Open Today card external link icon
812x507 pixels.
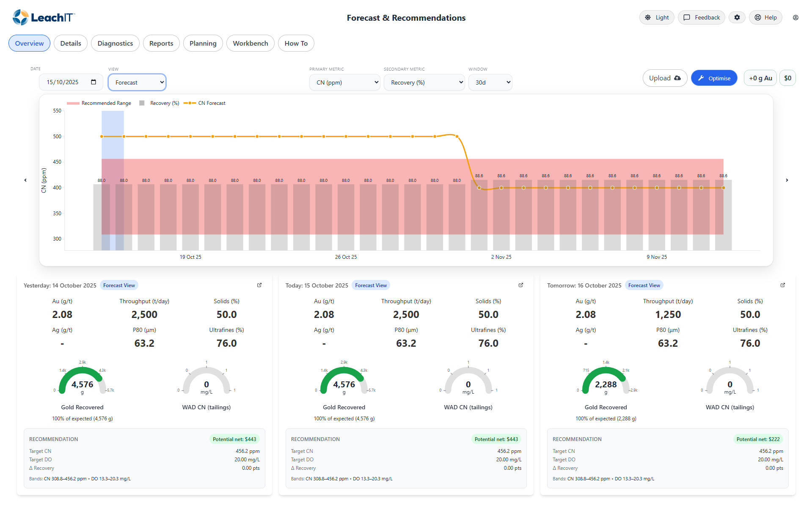point(521,285)
